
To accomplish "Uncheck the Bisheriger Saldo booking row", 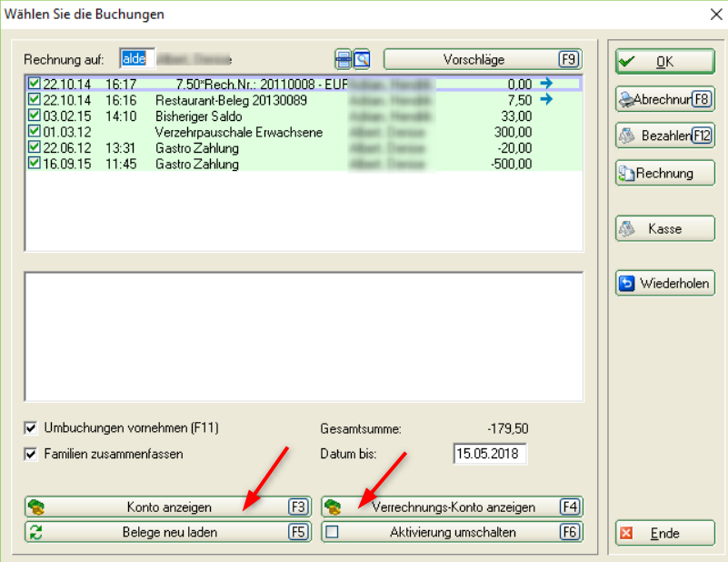I will pyautogui.click(x=35, y=115).
